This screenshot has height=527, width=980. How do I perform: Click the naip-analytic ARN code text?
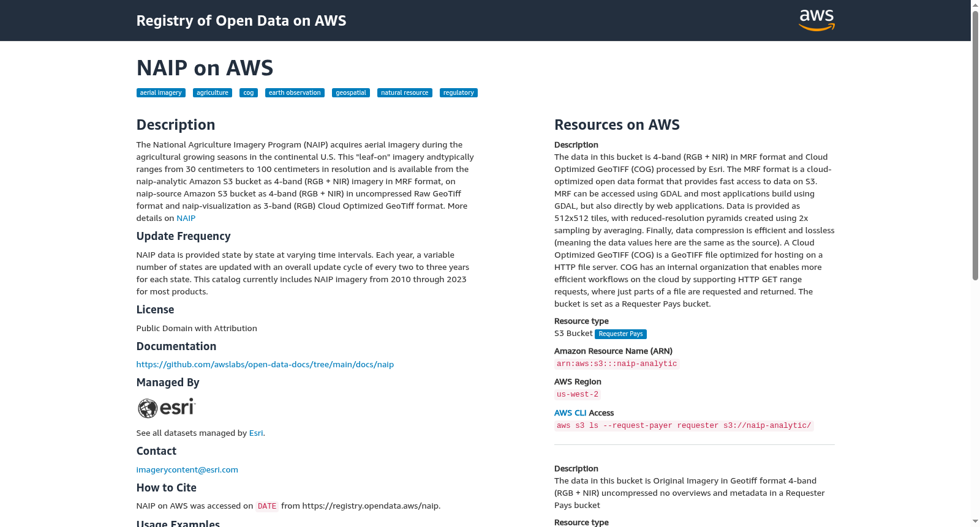tap(617, 364)
